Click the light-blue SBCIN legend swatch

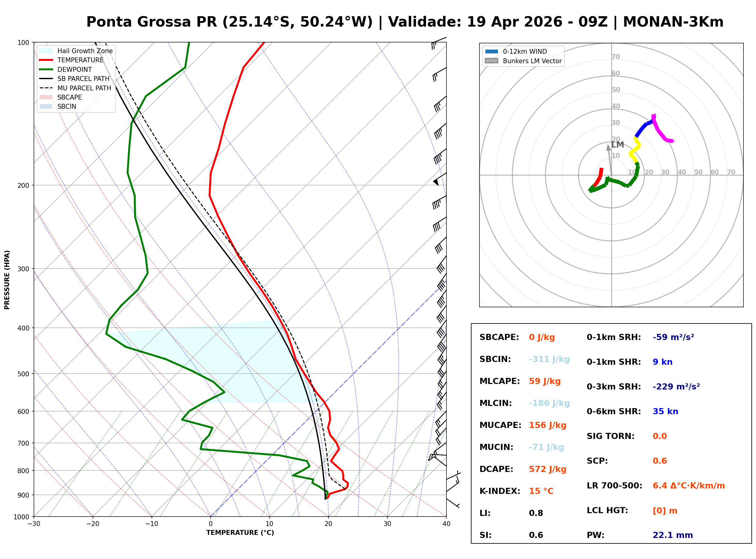46,107
